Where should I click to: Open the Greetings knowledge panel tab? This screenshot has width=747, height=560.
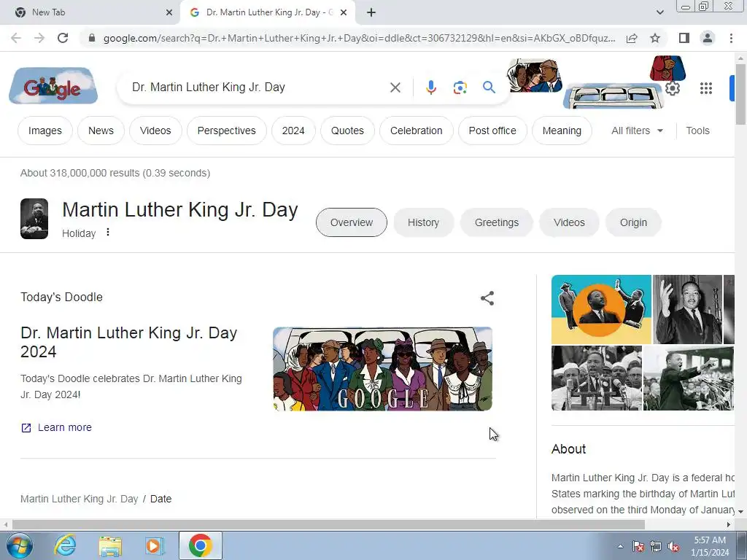(496, 222)
